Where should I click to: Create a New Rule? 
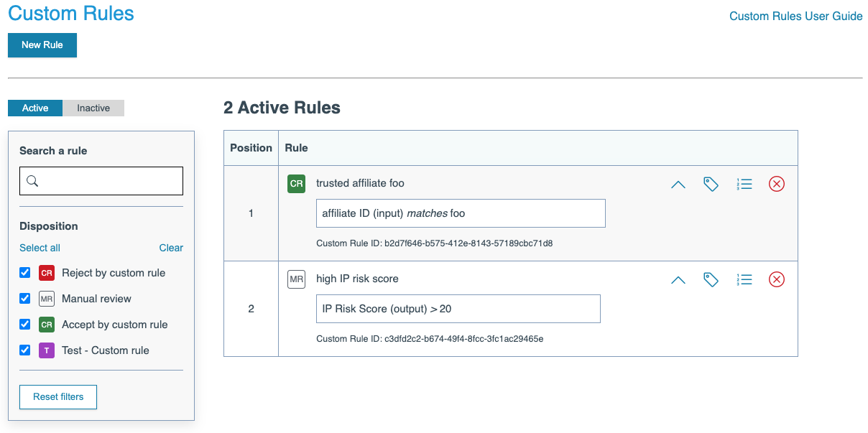coord(42,45)
